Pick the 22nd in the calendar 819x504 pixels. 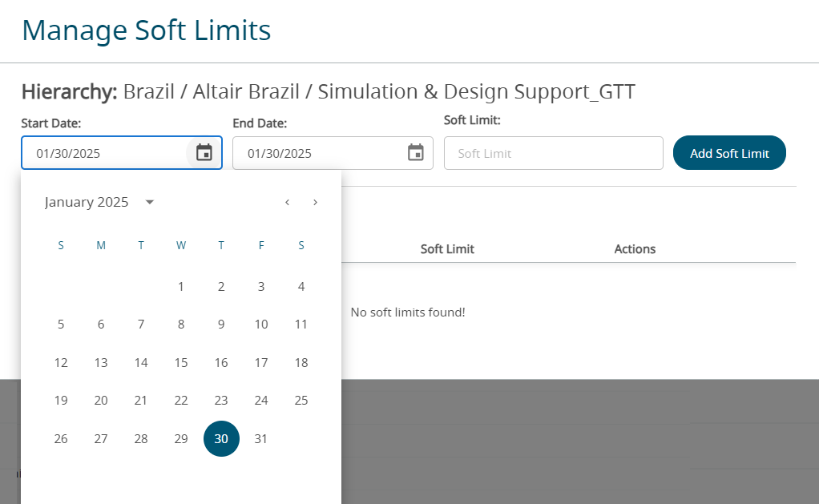pos(181,401)
